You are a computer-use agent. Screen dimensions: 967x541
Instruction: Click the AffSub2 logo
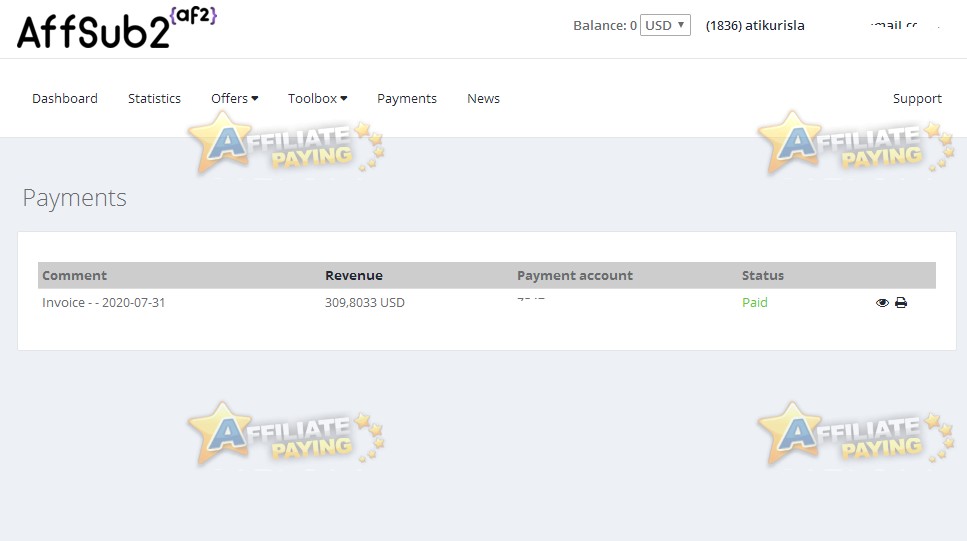(117, 28)
